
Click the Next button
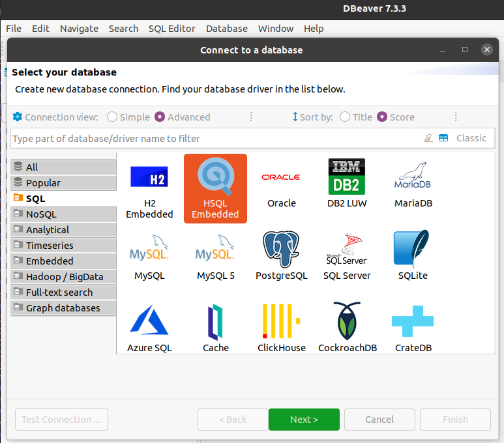(x=304, y=420)
